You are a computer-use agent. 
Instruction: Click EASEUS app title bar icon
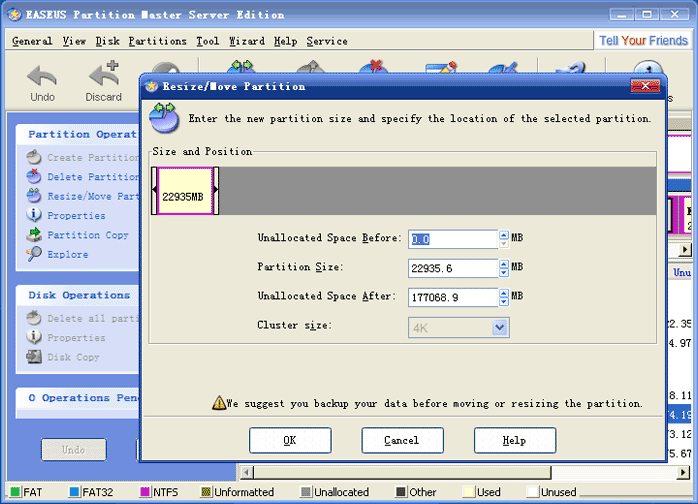14,15
